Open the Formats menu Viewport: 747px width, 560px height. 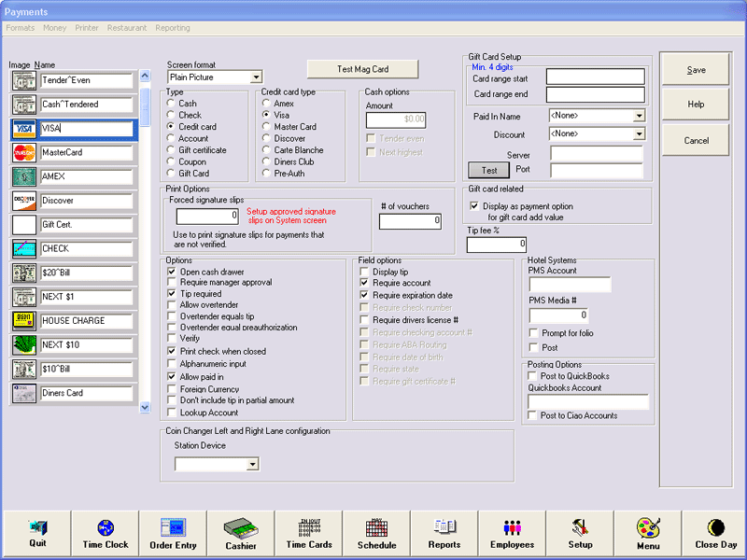coord(21,28)
